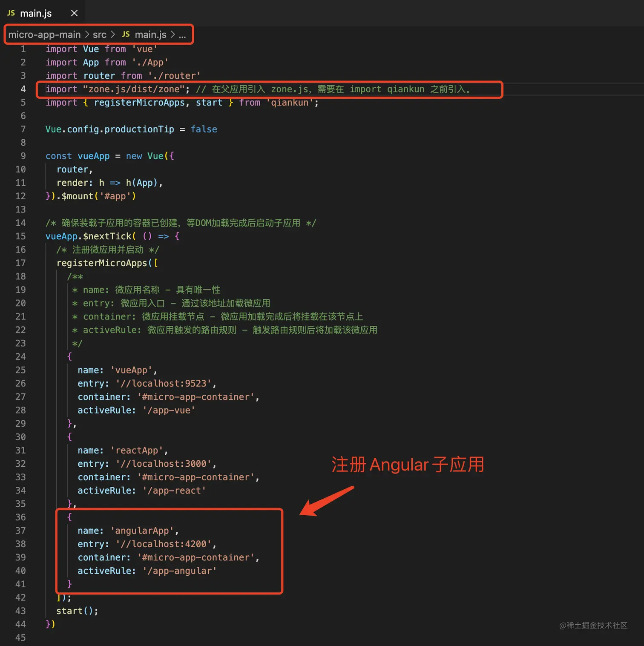Click the start() call on line 43
The image size is (644, 646).
click(77, 611)
